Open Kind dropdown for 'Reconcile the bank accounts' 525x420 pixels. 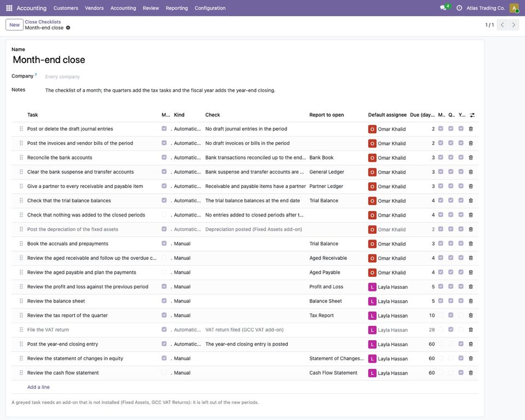[x=187, y=157]
